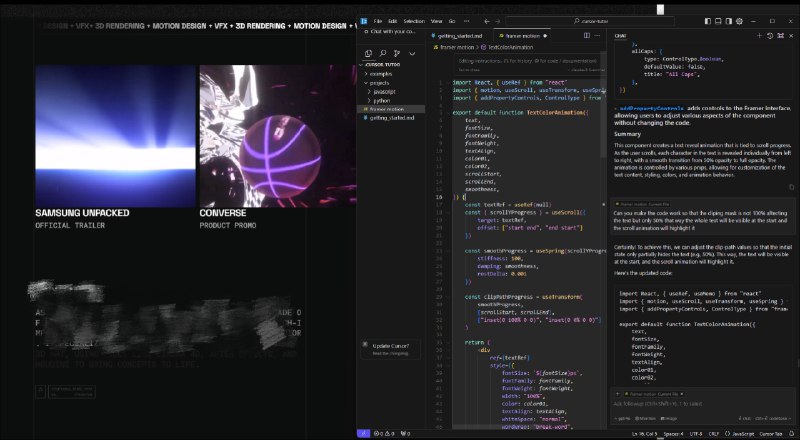
Task: Change file encoding UTF-8
Action: (x=696, y=434)
